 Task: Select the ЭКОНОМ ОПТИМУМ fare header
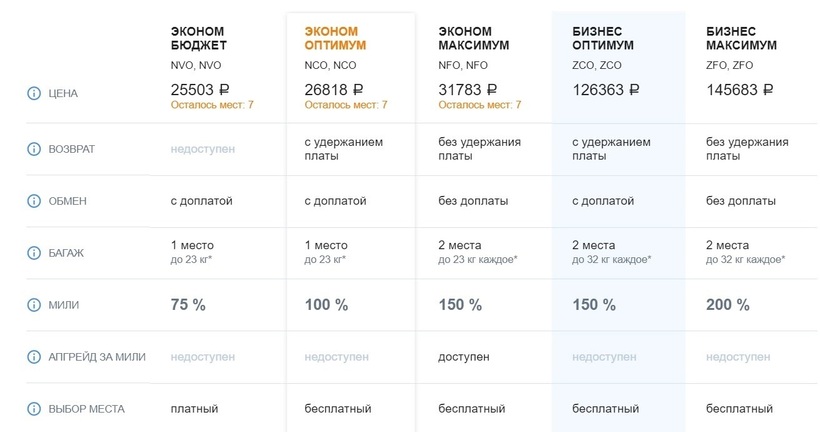click(335, 38)
